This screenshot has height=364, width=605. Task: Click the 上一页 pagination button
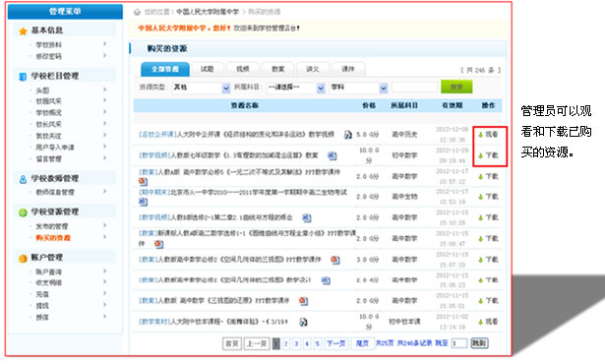coord(257,343)
